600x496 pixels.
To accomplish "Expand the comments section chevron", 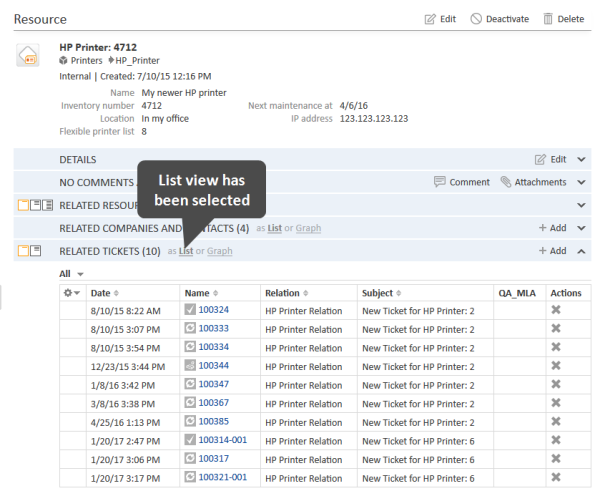I will [581, 183].
